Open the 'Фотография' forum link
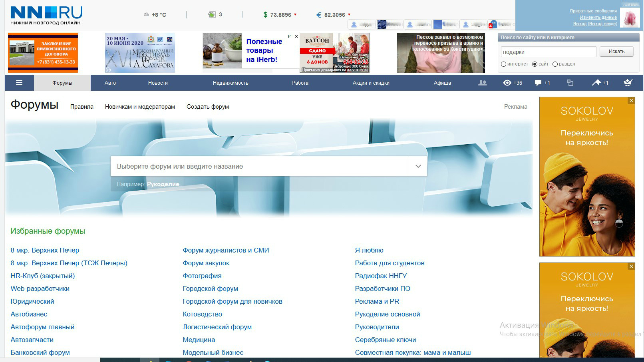 [202, 276]
